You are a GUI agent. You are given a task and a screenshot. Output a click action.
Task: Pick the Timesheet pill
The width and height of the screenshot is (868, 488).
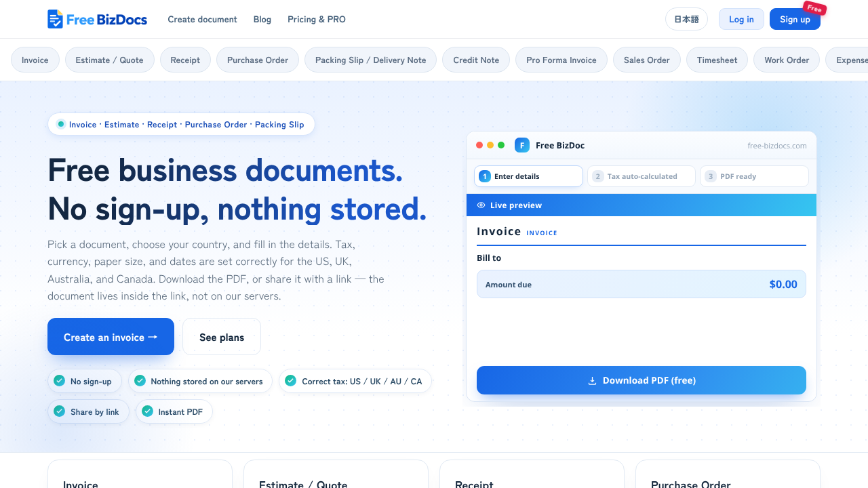[717, 60]
